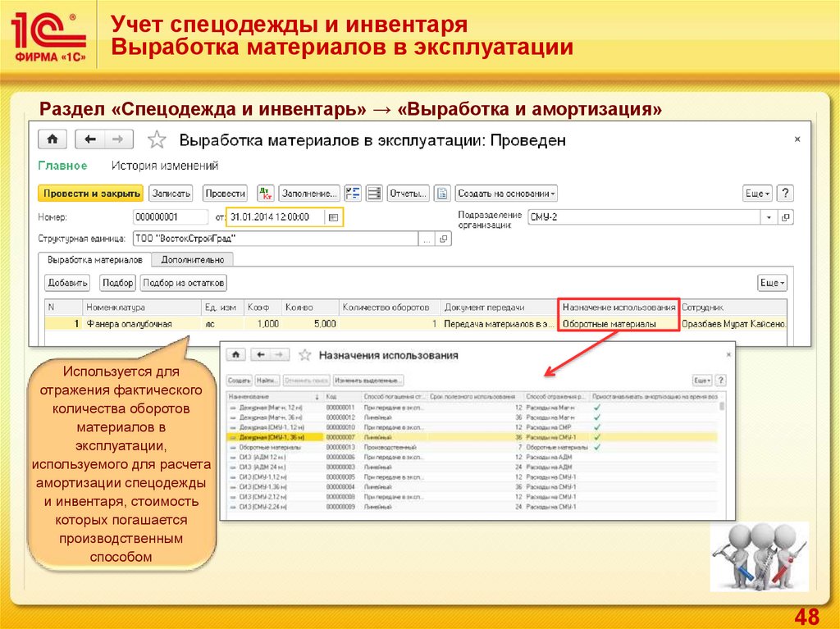The width and height of the screenshot is (840, 629).
Task: Click the Дт/Кт postings icon
Action: [x=264, y=194]
